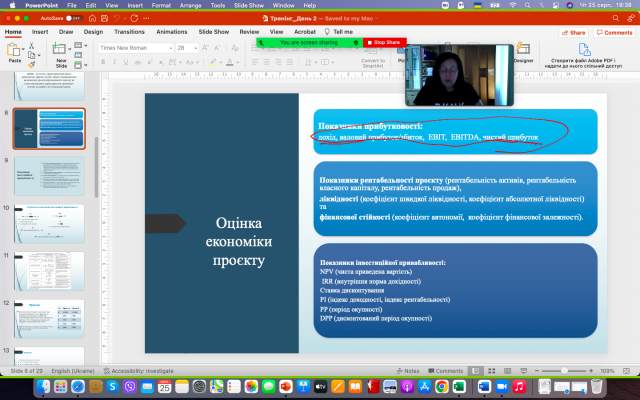Center the text alignment
The width and height of the screenshot is (640, 400).
click(267, 62)
